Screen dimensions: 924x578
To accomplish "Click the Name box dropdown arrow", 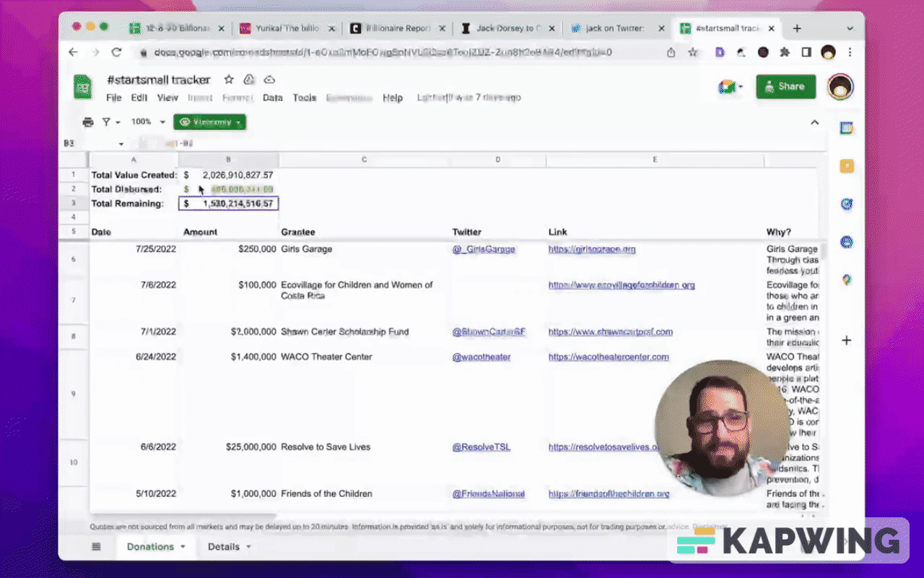I will 121,144.
